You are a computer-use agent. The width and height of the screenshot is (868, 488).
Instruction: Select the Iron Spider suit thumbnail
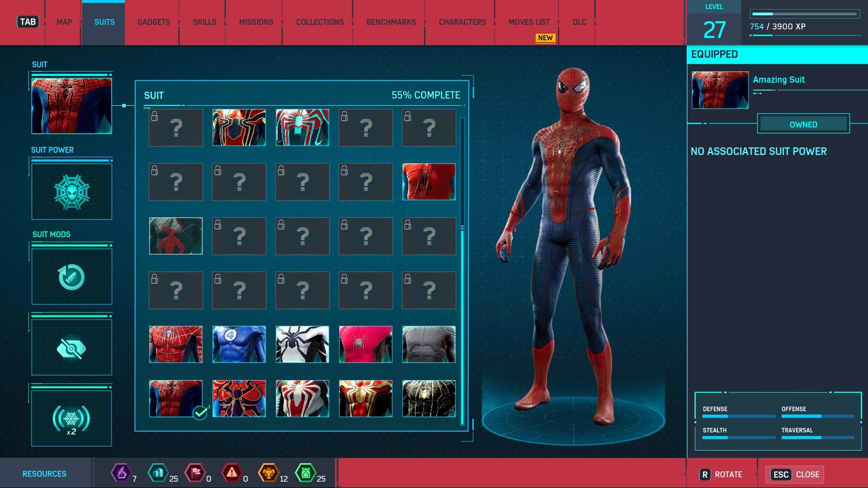[239, 128]
